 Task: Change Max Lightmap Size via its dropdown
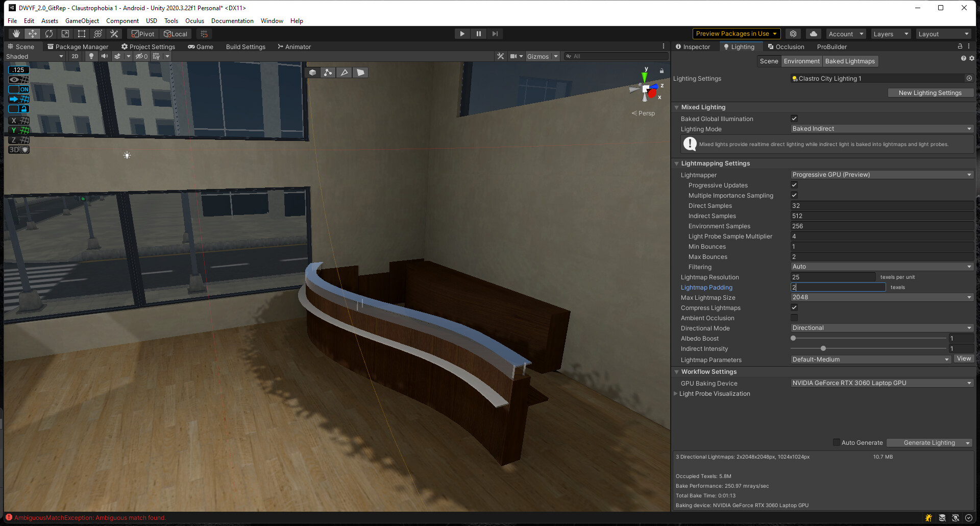[881, 297]
